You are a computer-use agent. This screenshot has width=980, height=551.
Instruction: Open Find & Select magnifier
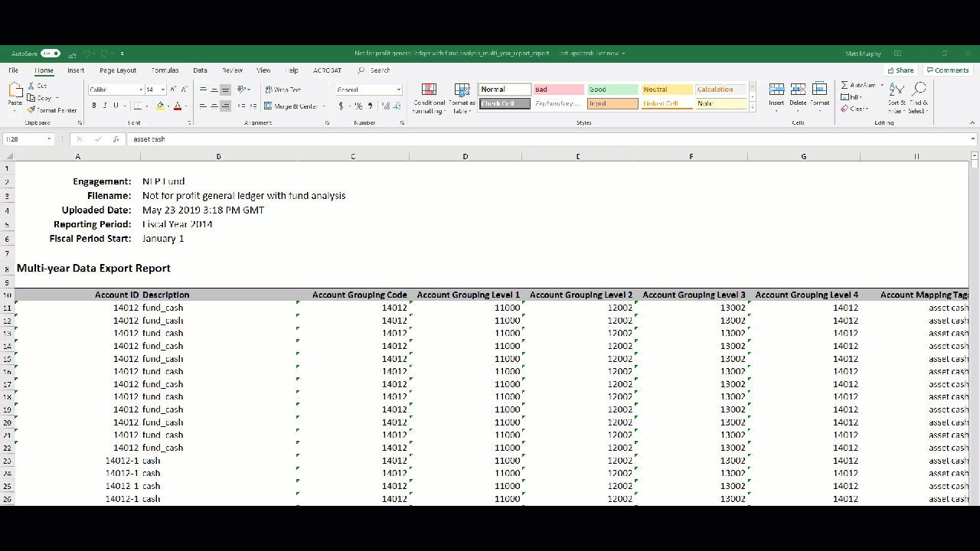click(x=919, y=98)
